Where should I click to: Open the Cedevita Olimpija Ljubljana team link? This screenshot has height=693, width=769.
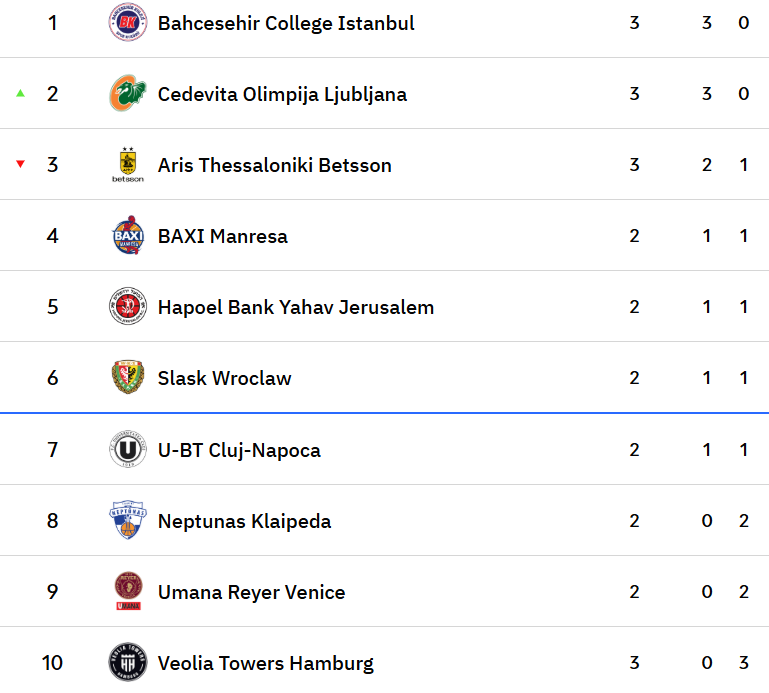[282, 94]
